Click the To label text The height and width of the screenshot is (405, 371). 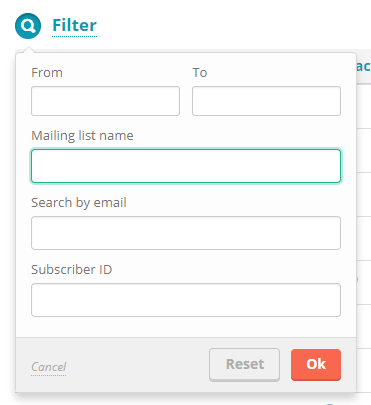coord(200,73)
